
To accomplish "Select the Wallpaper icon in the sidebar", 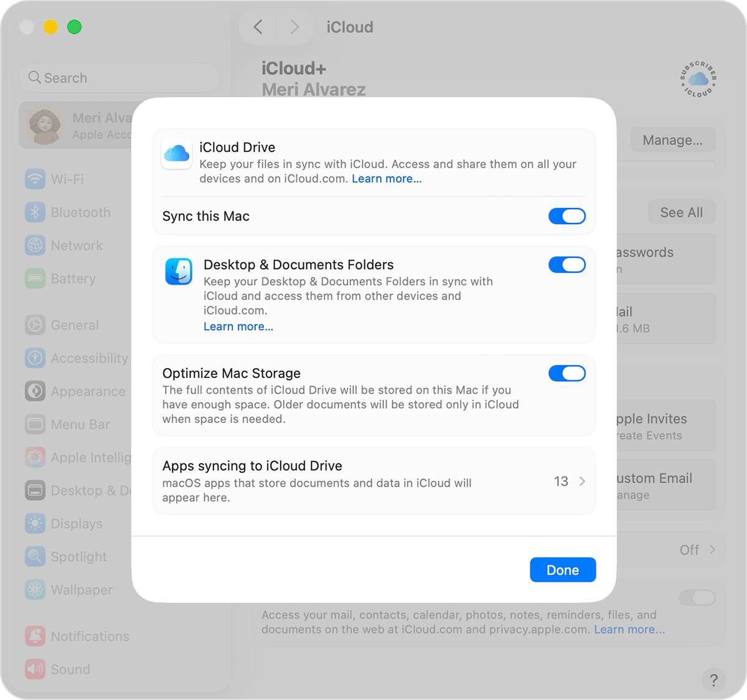I will click(35, 590).
